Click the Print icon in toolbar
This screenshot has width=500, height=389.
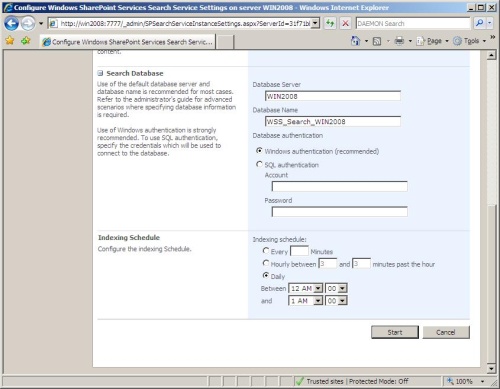click(399, 41)
